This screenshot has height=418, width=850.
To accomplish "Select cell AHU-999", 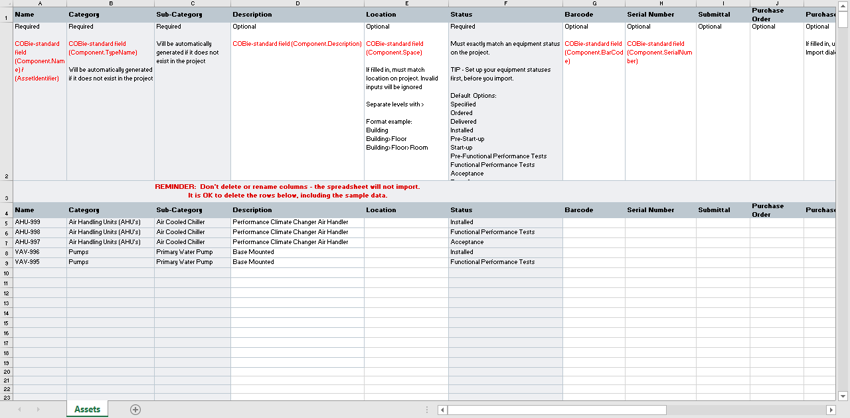I will [40, 222].
